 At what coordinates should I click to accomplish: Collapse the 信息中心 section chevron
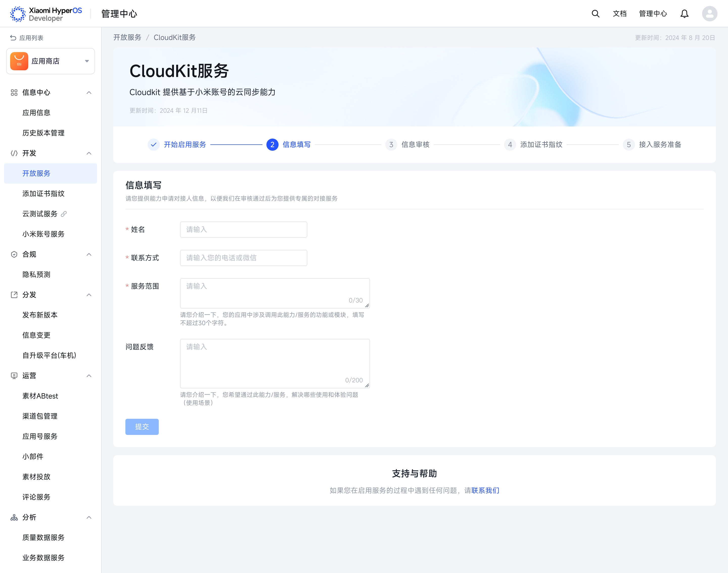89,93
